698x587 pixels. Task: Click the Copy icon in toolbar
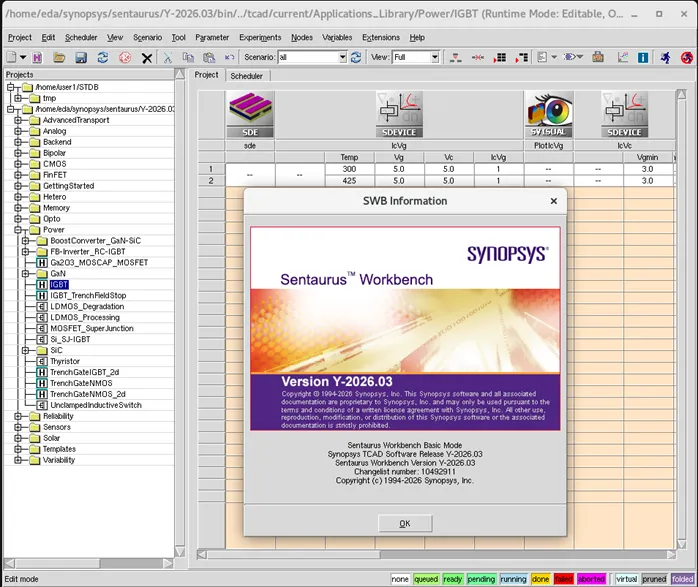click(x=188, y=57)
